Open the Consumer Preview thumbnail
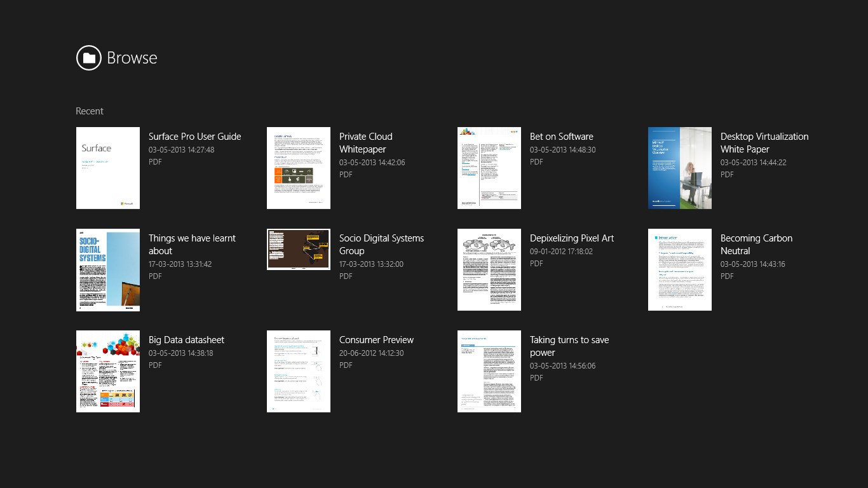Viewport: 868px width, 488px height. (298, 371)
